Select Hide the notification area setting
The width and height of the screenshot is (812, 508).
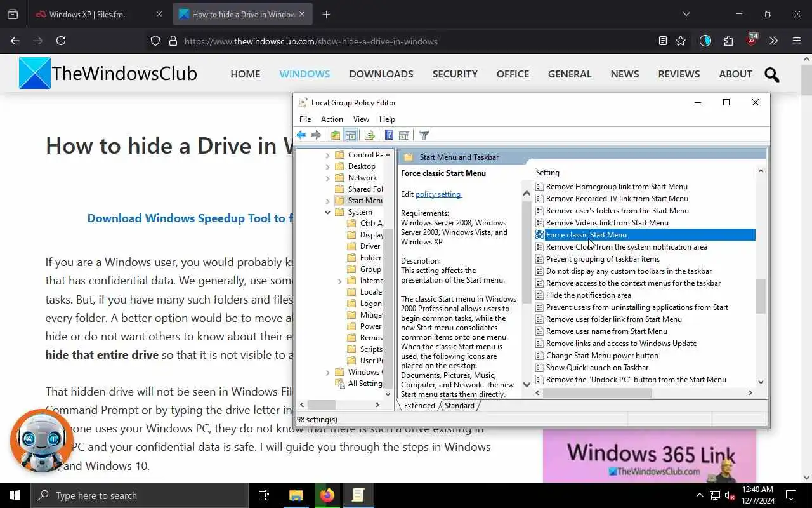click(588, 295)
